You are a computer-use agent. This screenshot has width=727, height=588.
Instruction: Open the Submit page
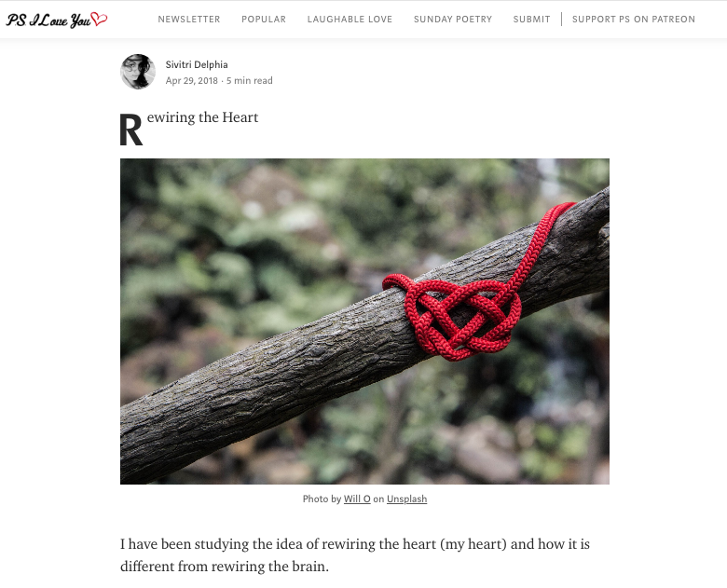click(x=531, y=19)
